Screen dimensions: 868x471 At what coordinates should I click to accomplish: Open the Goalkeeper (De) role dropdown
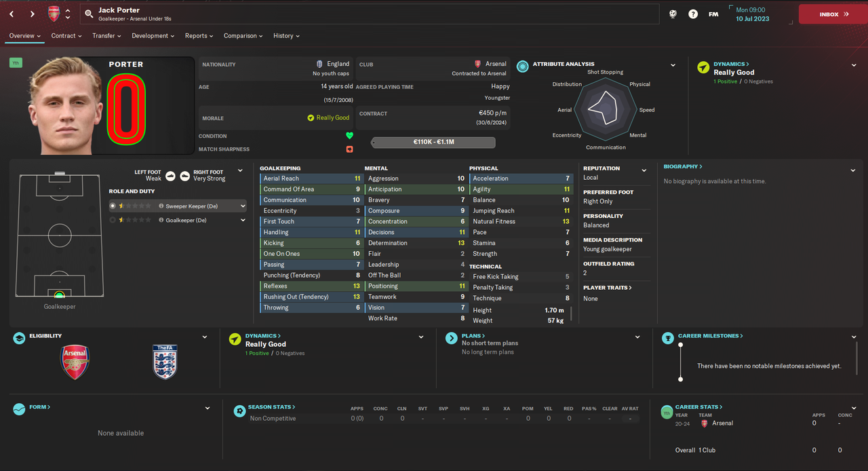coord(243,220)
